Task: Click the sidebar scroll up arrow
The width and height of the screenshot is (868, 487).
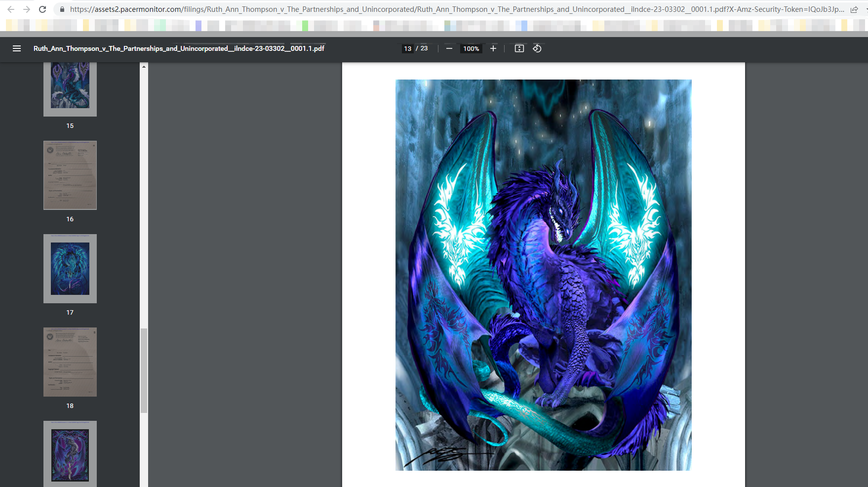Action: 144,67
